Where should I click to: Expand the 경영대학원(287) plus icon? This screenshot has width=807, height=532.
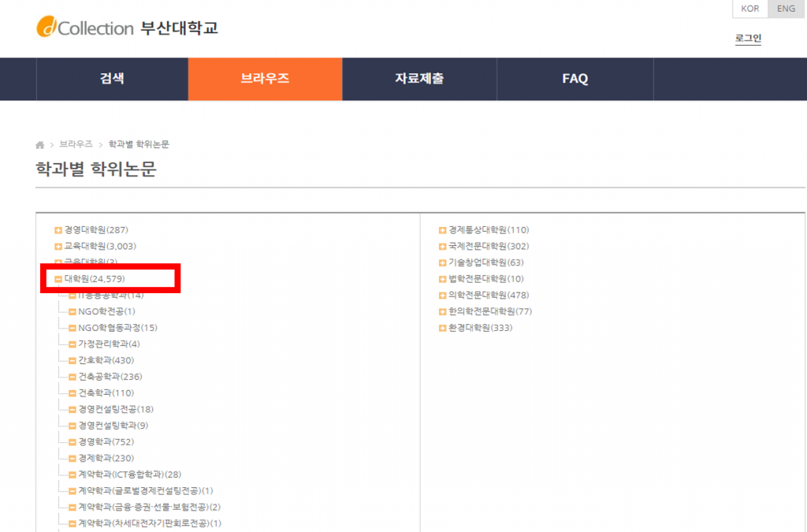click(58, 230)
